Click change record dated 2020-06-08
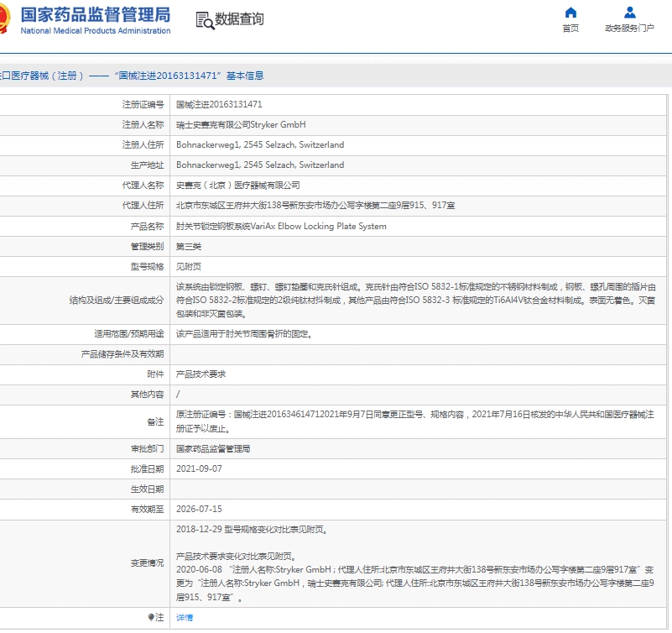 (414, 583)
